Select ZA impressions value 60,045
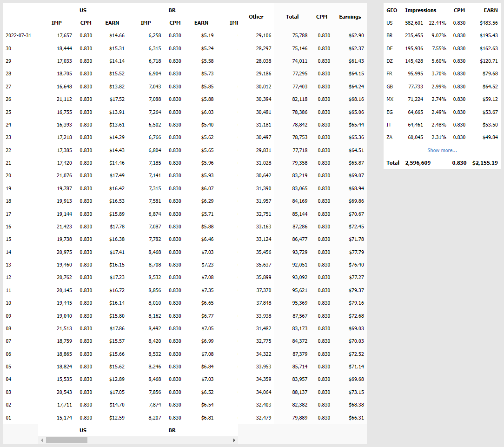Image resolution: width=504 pixels, height=447 pixels. point(415,137)
